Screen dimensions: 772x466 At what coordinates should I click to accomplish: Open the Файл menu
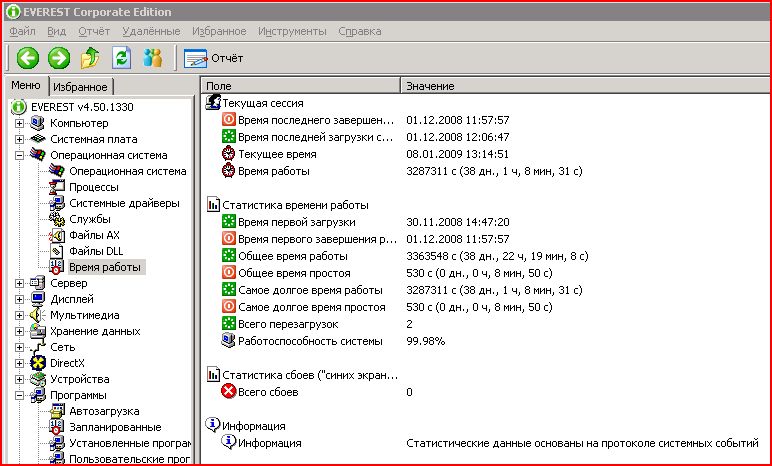click(22, 31)
